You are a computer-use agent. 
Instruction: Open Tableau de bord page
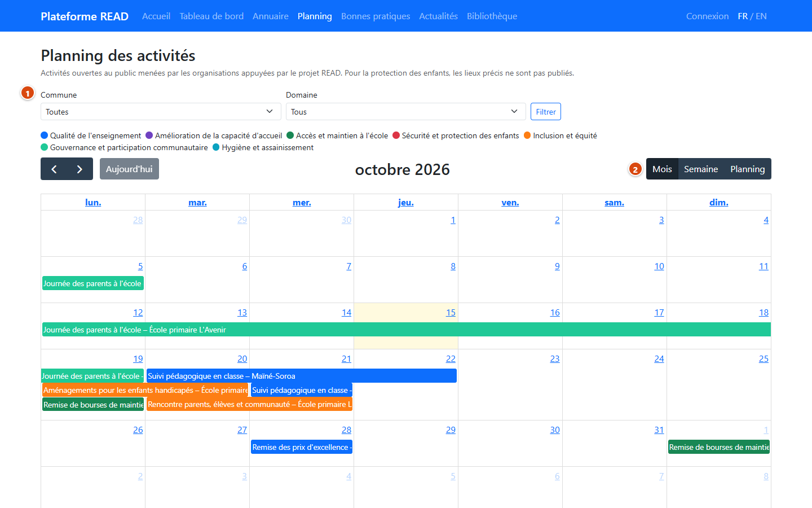211,16
